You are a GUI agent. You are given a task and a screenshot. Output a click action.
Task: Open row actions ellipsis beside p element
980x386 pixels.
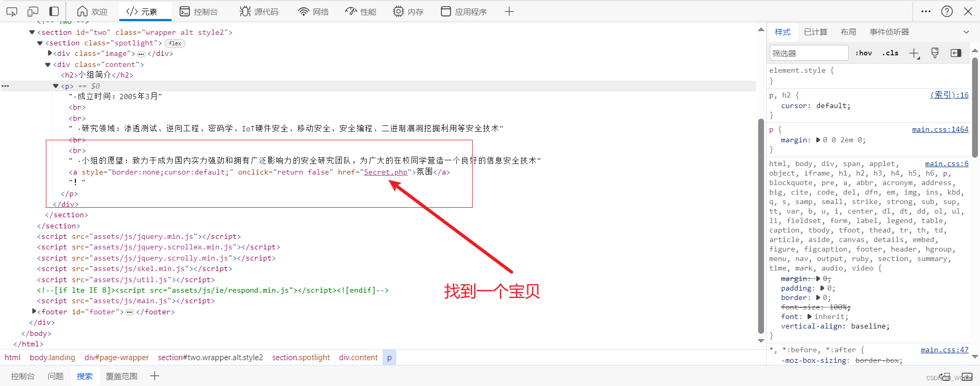pos(5,86)
